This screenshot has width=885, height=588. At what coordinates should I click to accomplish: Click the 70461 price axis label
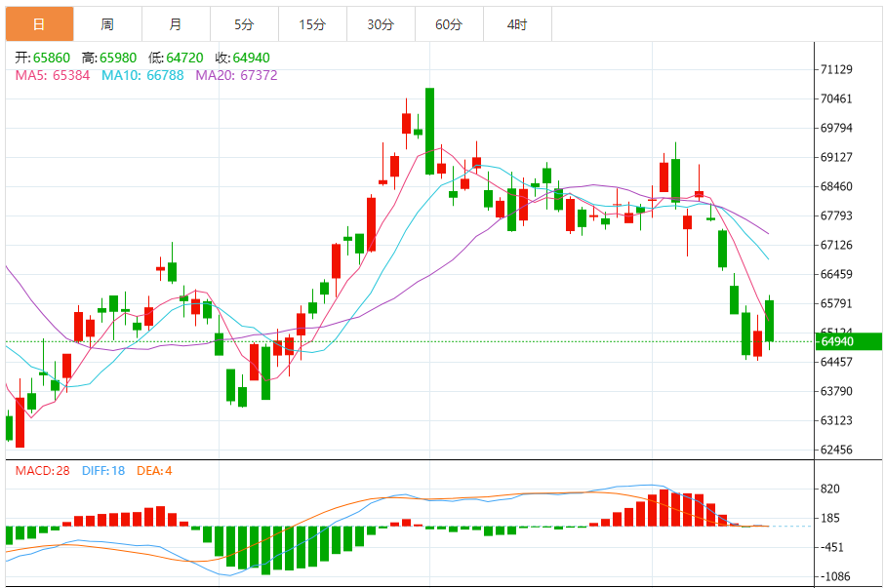836,98
